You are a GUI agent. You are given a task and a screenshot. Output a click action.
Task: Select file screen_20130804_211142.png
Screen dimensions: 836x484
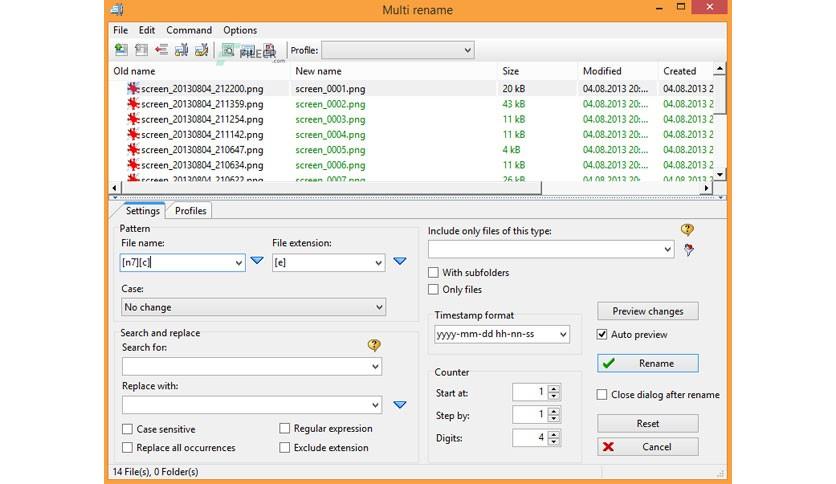202,135
